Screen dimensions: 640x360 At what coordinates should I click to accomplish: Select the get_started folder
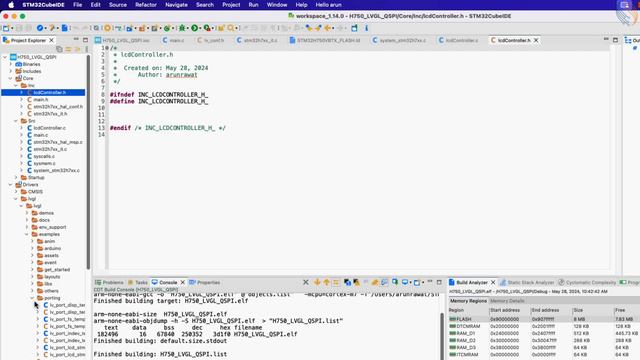tap(57, 270)
